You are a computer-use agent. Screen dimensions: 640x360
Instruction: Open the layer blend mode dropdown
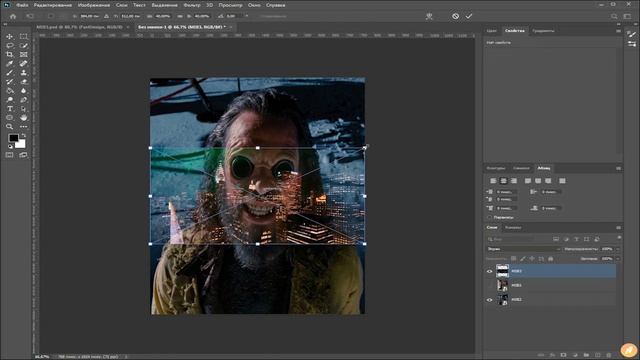(x=524, y=249)
